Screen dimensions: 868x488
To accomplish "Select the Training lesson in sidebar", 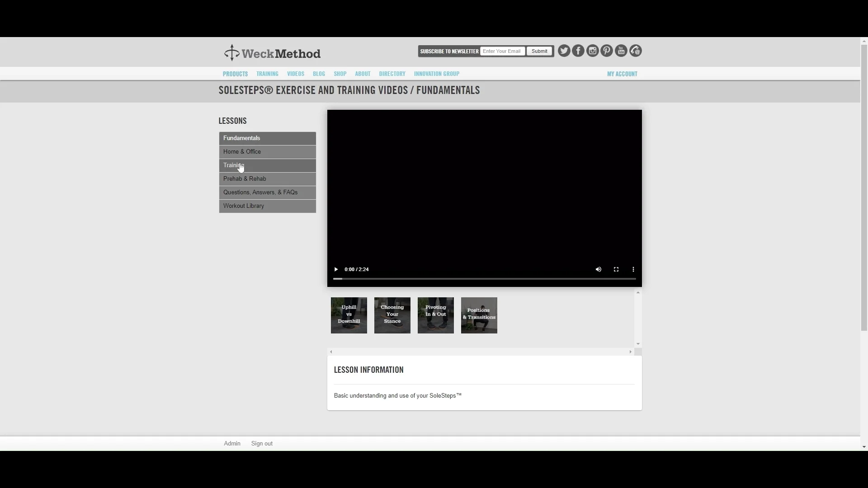I will coord(268,165).
